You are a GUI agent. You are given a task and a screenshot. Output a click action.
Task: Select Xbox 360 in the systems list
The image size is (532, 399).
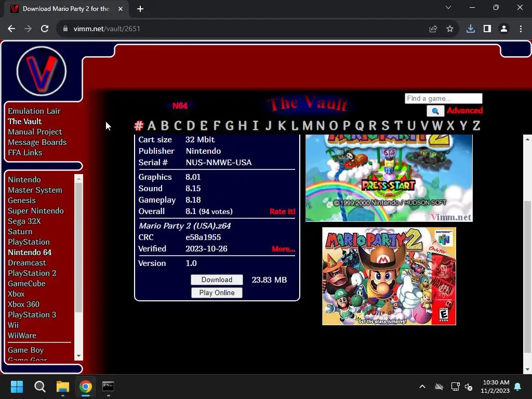pos(24,304)
